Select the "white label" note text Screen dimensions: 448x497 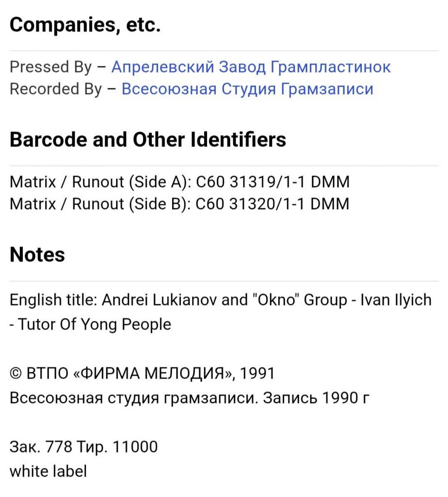pos(48,470)
